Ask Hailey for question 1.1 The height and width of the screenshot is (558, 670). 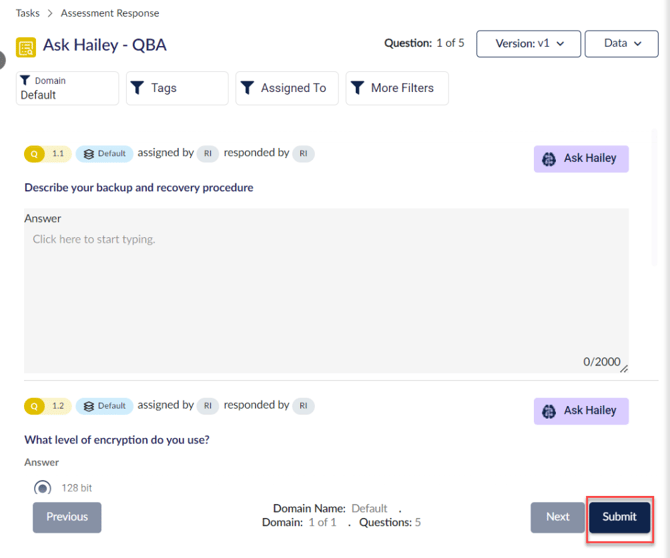581,158
